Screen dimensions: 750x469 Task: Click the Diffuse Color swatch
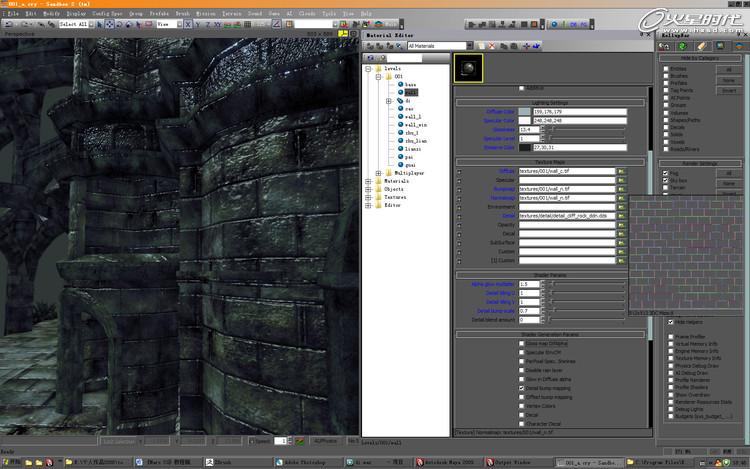click(x=524, y=110)
